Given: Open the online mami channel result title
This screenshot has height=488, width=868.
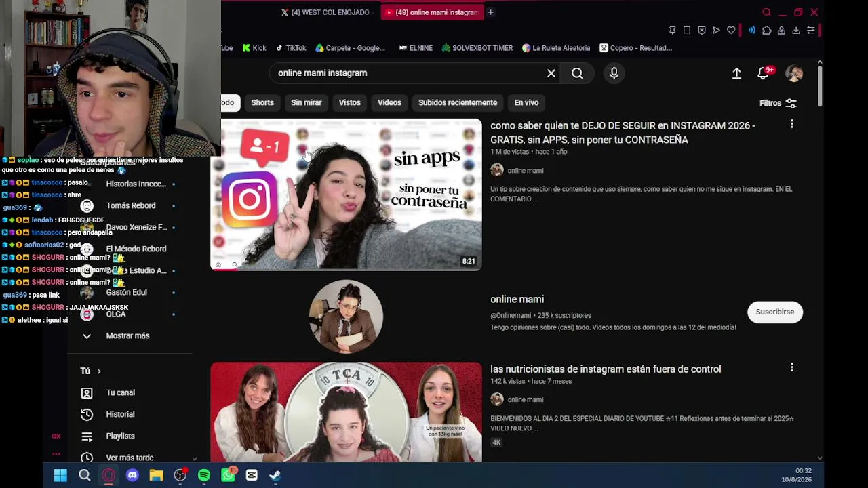Looking at the screenshot, I should pyautogui.click(x=517, y=299).
